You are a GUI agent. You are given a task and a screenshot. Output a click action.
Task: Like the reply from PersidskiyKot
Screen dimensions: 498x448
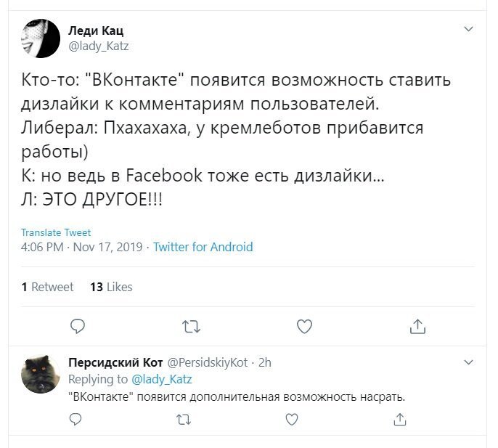click(x=292, y=420)
